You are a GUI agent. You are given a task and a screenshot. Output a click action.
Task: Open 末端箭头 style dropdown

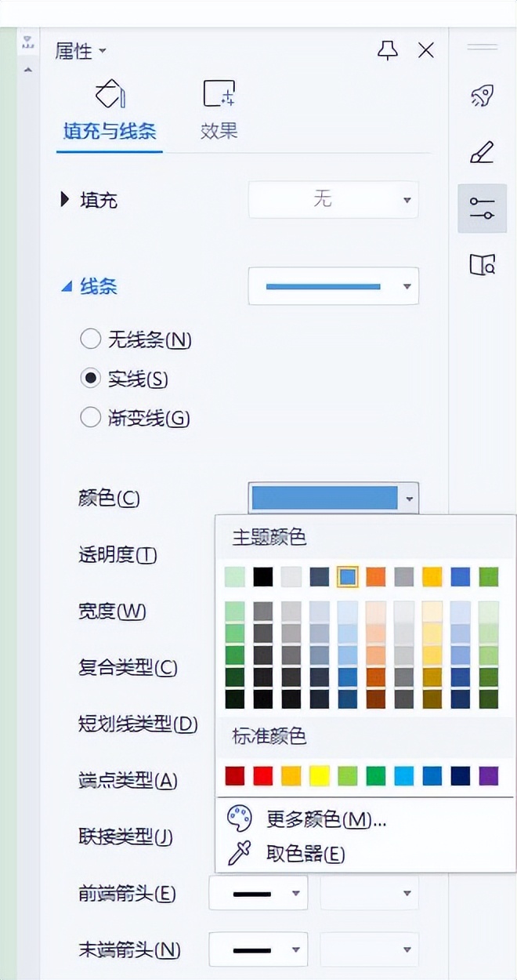point(258,949)
